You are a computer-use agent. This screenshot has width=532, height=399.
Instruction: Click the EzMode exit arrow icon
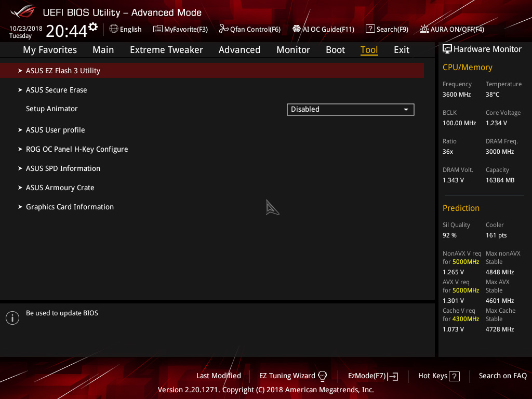point(393,376)
